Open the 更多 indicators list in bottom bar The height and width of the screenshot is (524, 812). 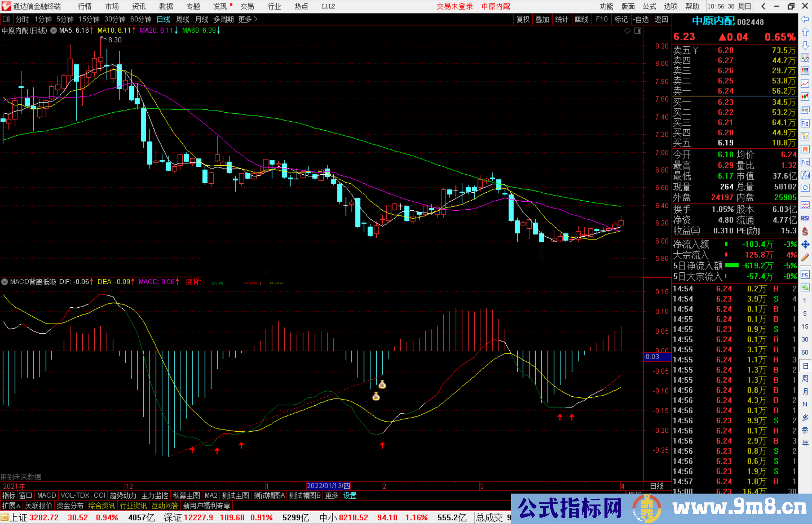click(332, 495)
